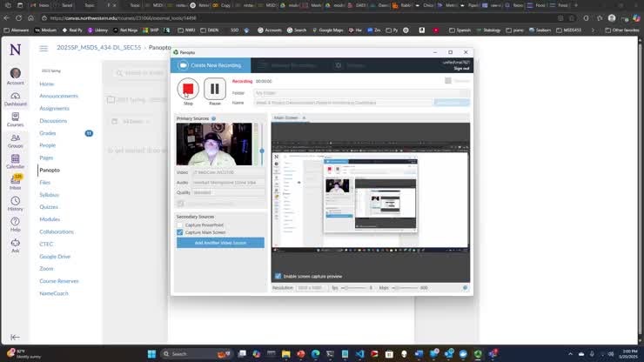Toggle Enable screen capture preview
Image resolution: width=644 pixels, height=362 pixels.
pyautogui.click(x=278, y=276)
